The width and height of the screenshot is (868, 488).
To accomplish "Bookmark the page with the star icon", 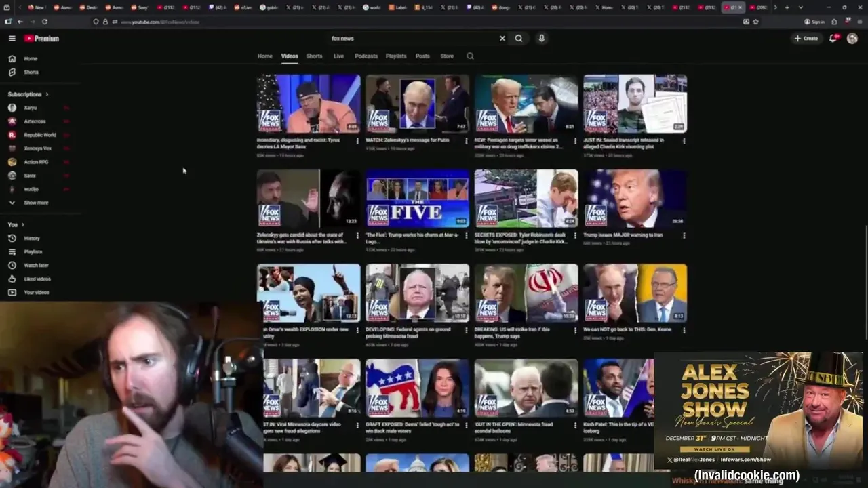I will (755, 22).
